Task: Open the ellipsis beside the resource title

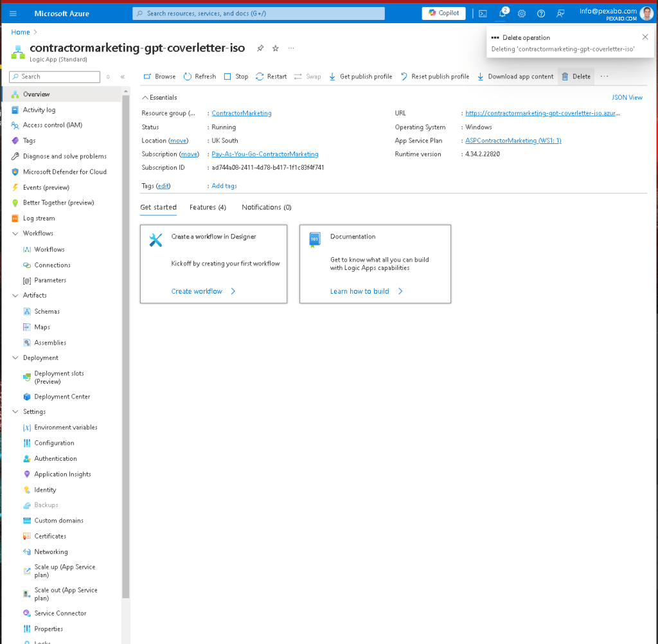Action: tap(291, 48)
